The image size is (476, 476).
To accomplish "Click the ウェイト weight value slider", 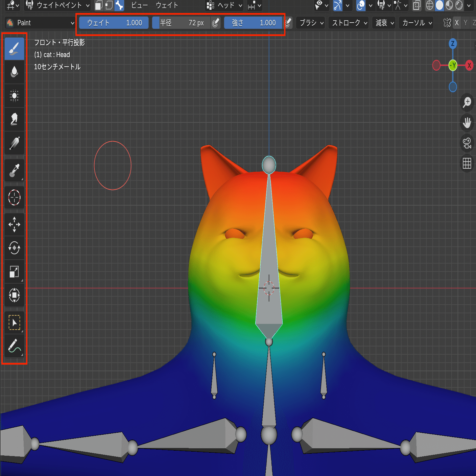I will point(114,23).
